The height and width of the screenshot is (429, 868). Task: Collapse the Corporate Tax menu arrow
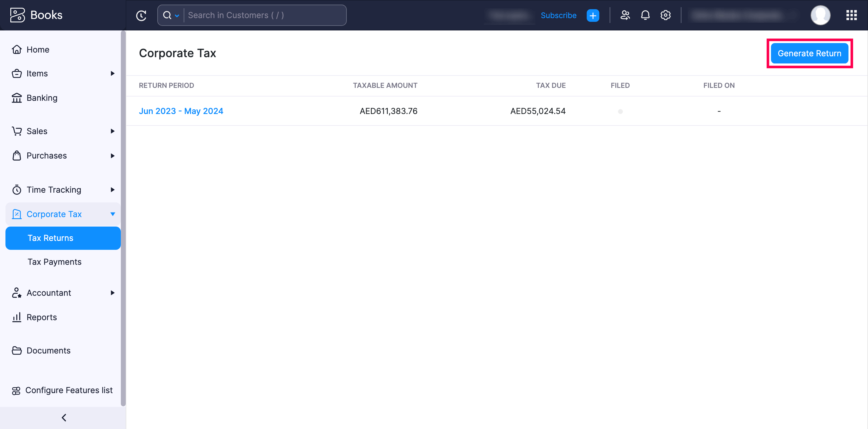(x=113, y=214)
